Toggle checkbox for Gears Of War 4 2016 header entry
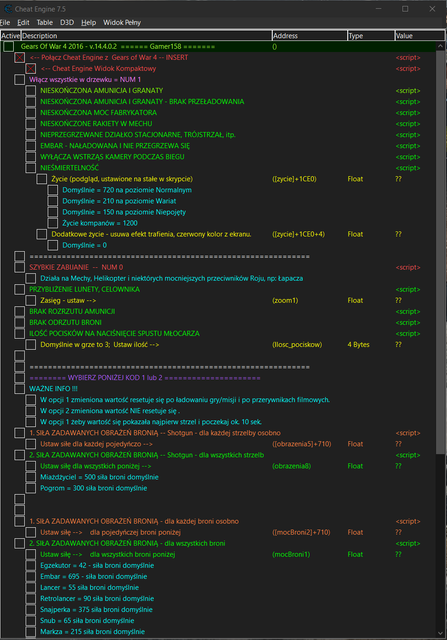 (9, 47)
